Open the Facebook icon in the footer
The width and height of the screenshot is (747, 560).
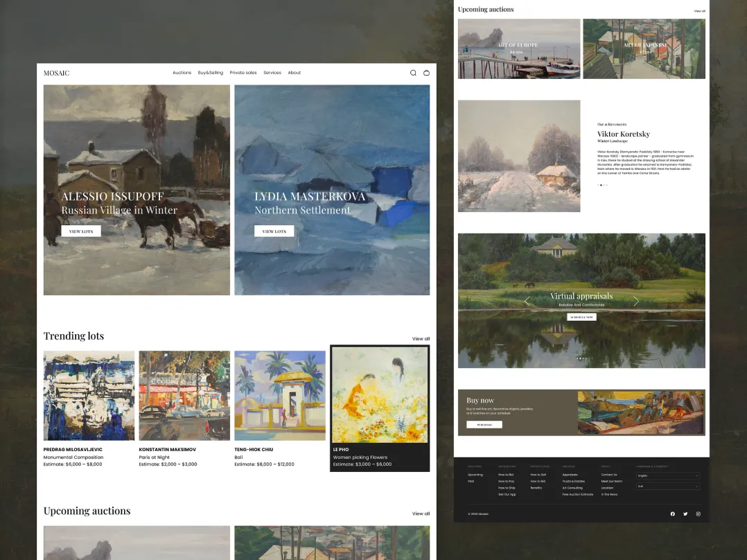(x=672, y=514)
